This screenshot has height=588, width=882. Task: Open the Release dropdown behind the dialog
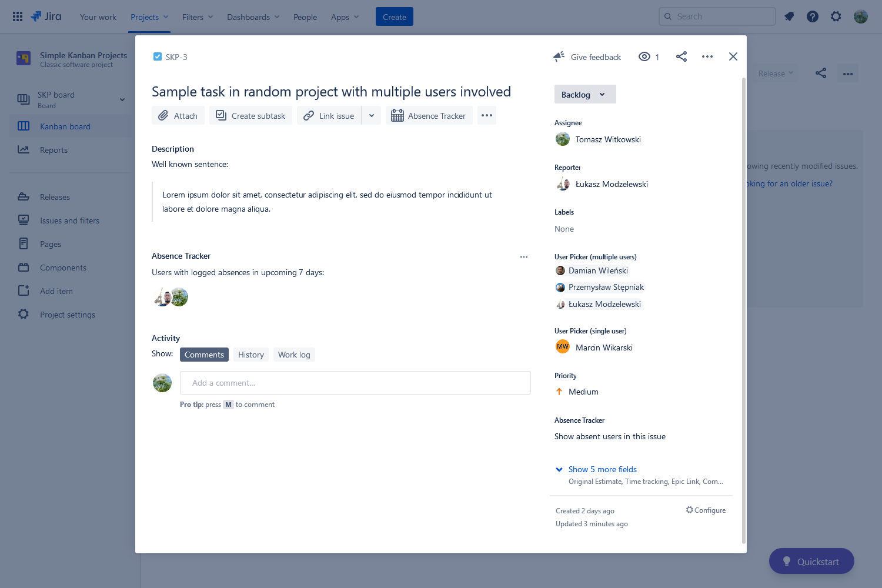(776, 73)
